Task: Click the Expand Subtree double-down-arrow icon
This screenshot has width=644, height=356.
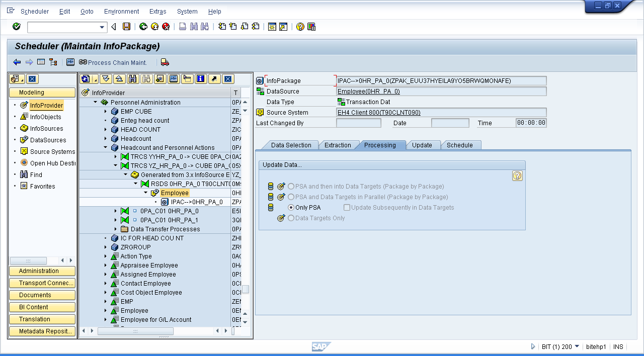Action: [105, 78]
